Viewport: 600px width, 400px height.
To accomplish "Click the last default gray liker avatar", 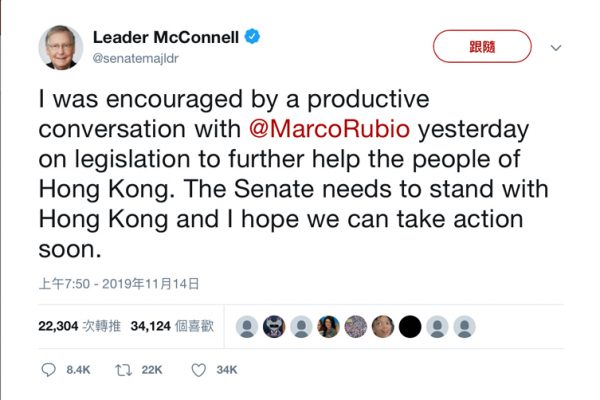I will tap(464, 326).
